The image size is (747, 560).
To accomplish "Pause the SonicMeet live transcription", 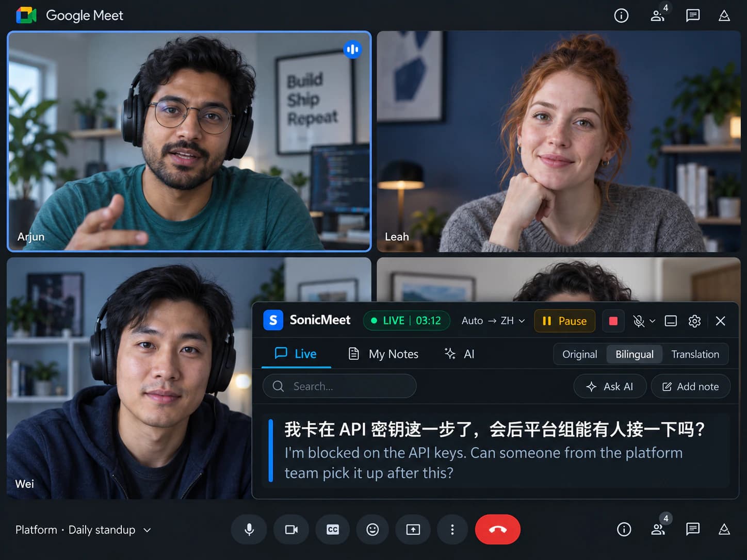I will coord(564,321).
